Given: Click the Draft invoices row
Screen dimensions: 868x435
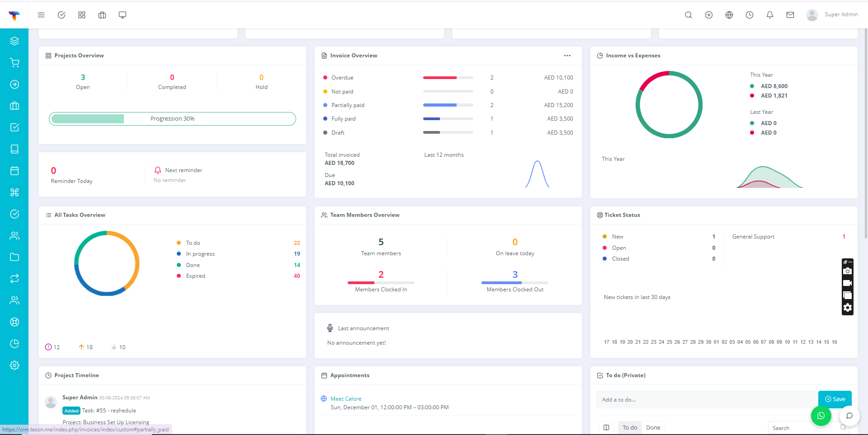Looking at the screenshot, I should click(x=448, y=133).
